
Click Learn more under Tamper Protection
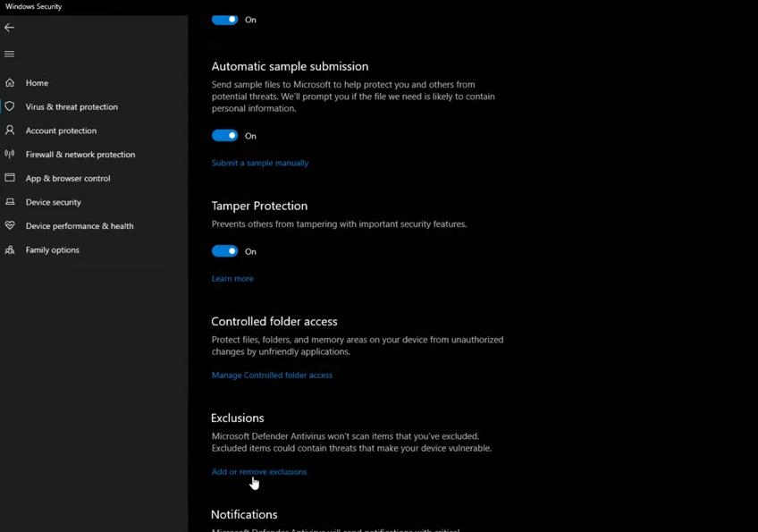tap(232, 279)
